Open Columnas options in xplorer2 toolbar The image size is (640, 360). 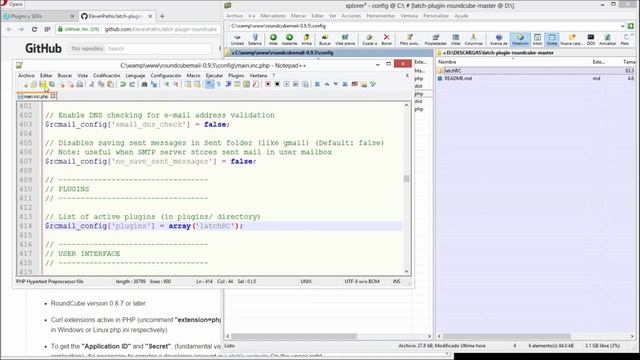tap(473, 40)
